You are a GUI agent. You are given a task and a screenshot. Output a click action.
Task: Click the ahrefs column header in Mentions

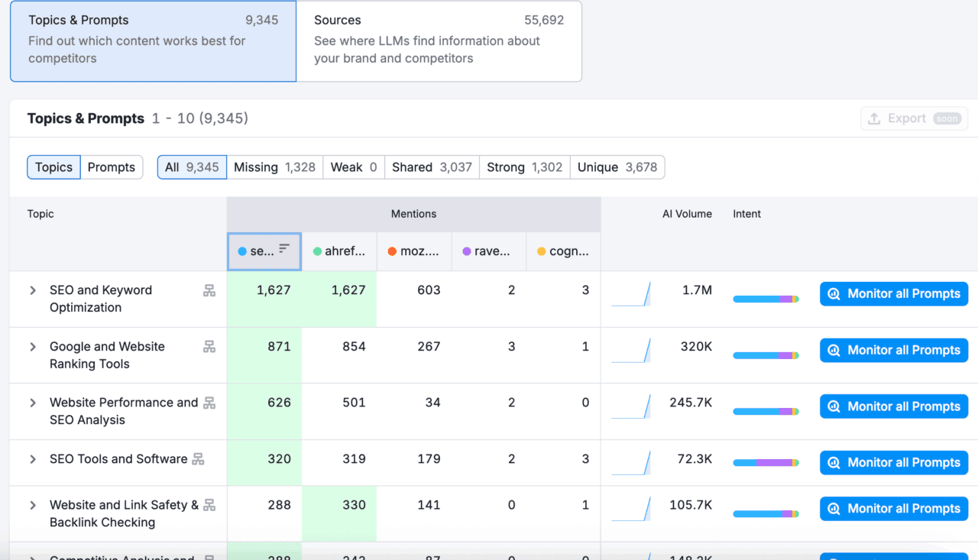pyautogui.click(x=338, y=251)
